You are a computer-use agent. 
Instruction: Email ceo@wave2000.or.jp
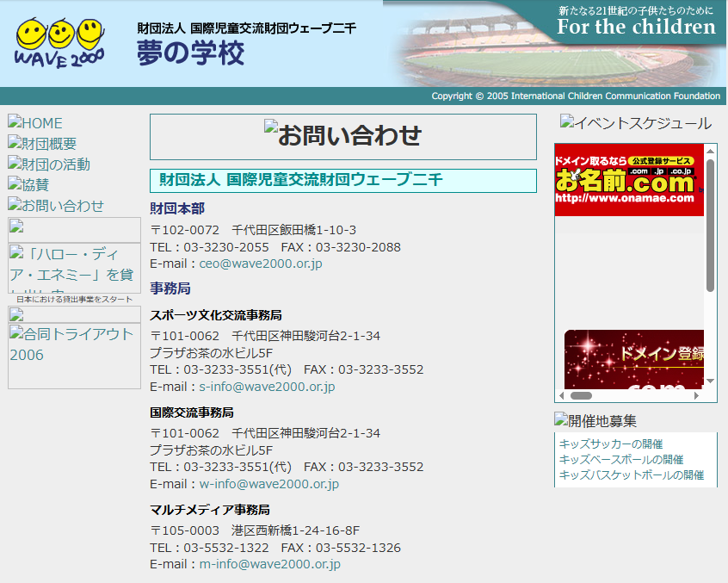(x=261, y=264)
